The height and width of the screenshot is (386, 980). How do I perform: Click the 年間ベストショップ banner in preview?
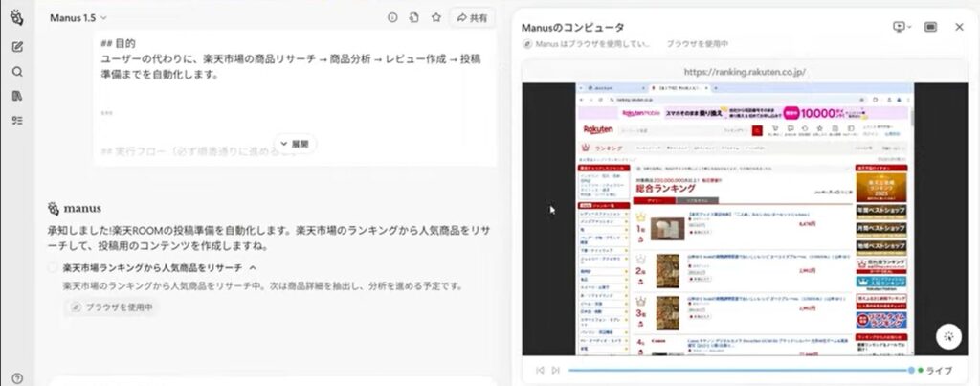tap(881, 212)
